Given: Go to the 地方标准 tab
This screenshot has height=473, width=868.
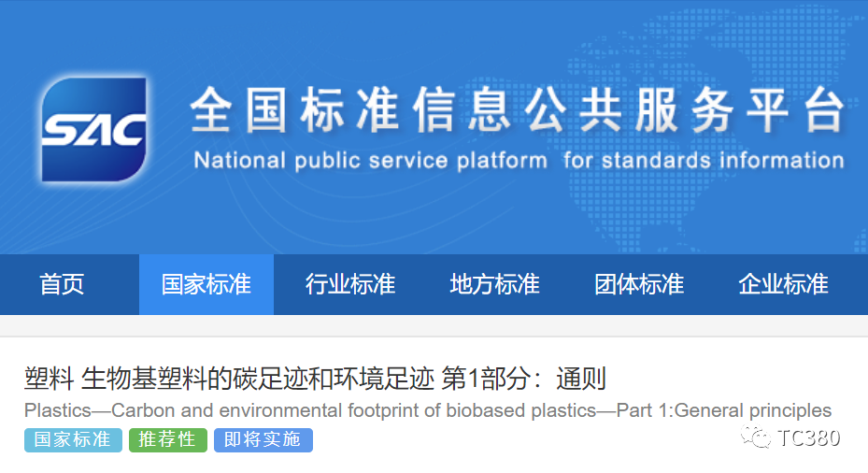Looking at the screenshot, I should (x=494, y=284).
